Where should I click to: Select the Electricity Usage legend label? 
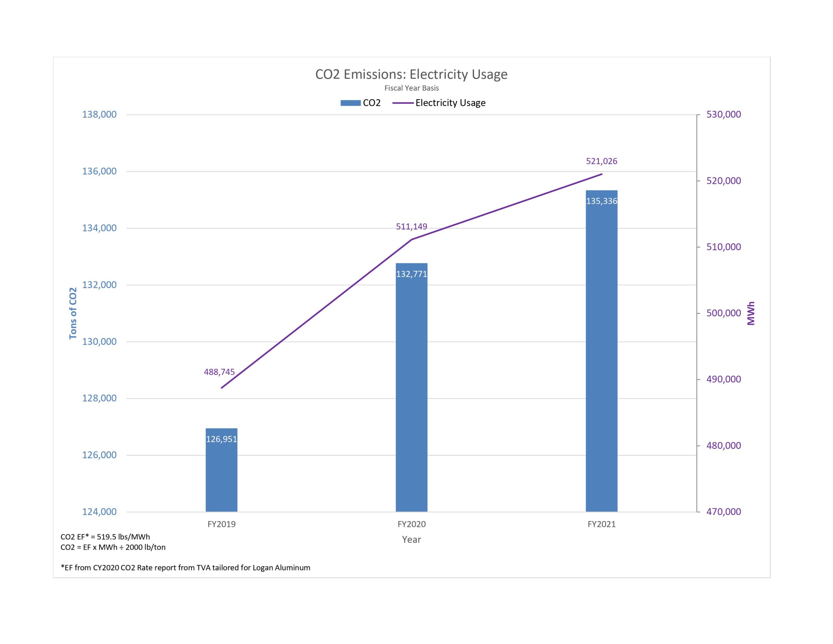450,103
